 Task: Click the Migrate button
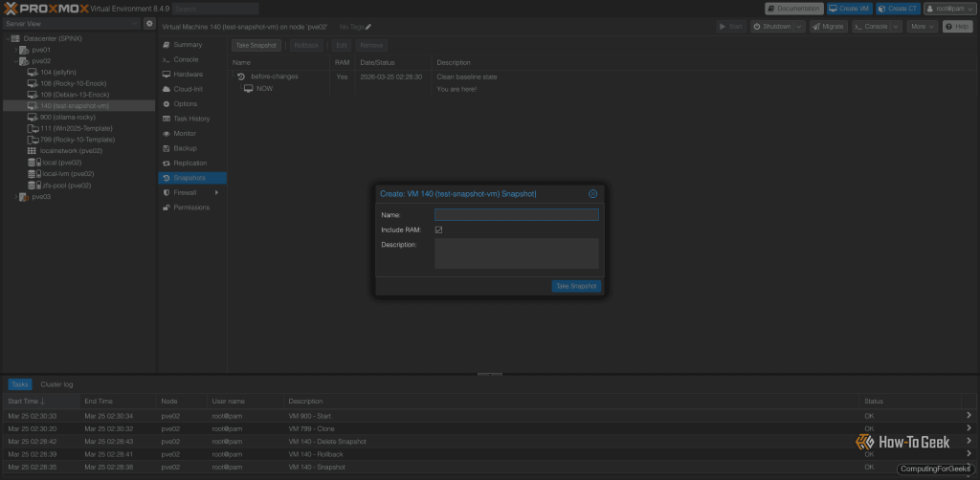click(829, 27)
